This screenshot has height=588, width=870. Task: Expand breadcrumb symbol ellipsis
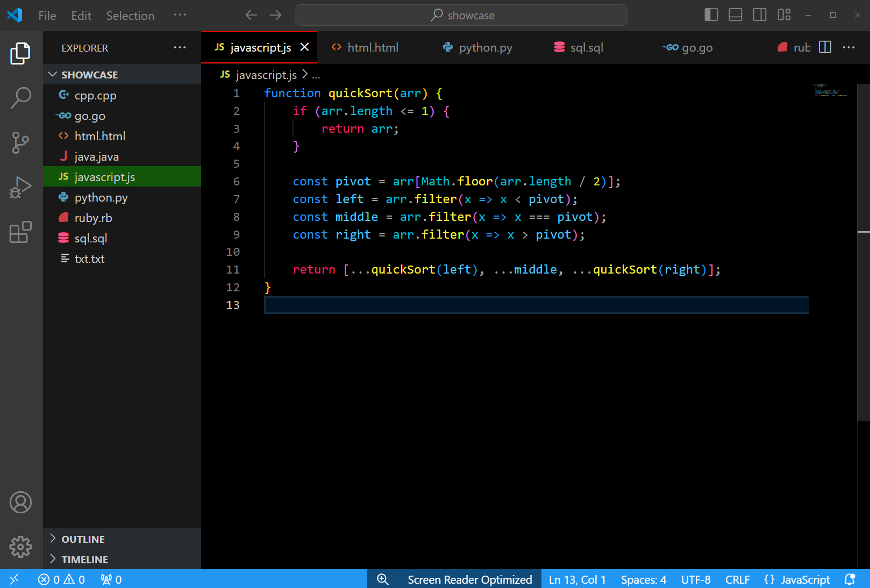(x=316, y=75)
